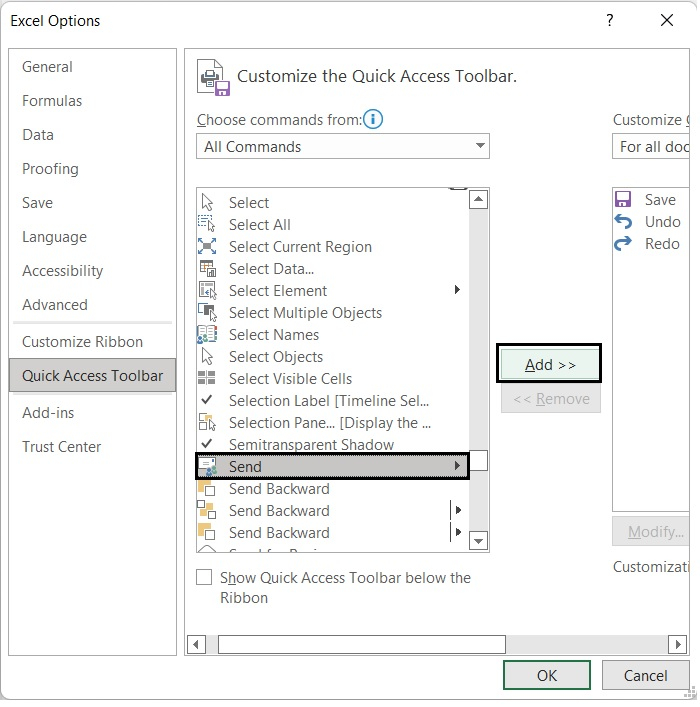Click the Select All command icon
This screenshot has height=707, width=700.
(207, 225)
